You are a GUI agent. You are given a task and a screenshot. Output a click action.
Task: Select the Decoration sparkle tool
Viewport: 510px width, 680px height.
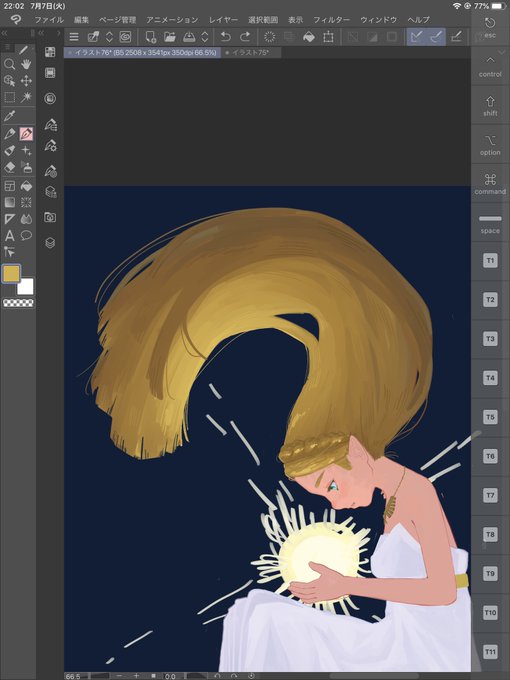click(x=26, y=150)
